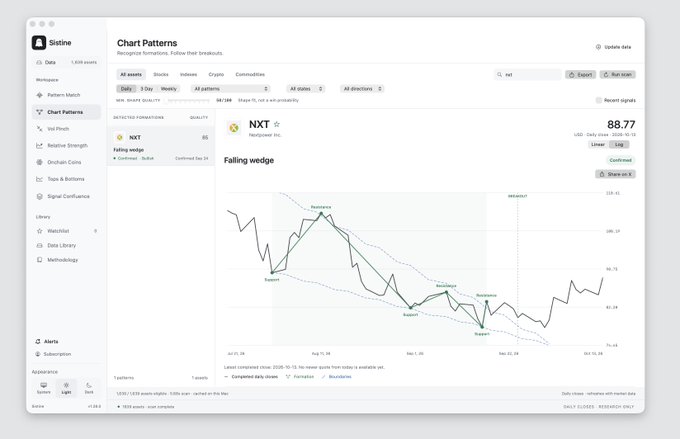Switch chart scale to Linear
The width and height of the screenshot is (680, 439).
598,144
